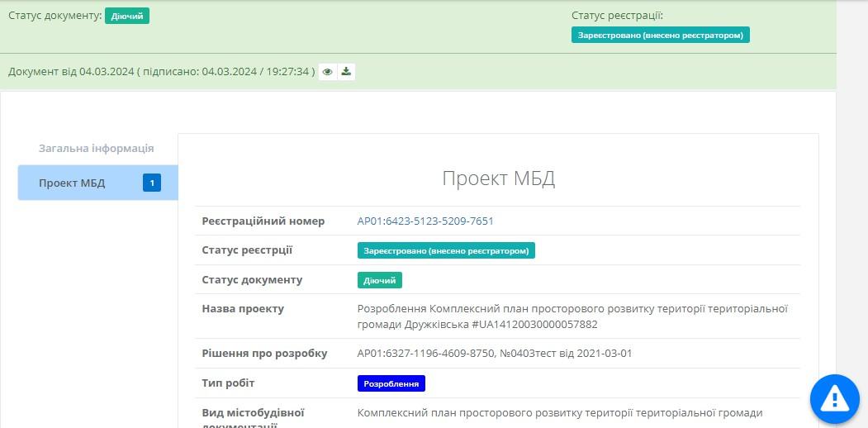The height and width of the screenshot is (428, 868).
Task: Open the blue warning alert button
Action: tap(835, 399)
